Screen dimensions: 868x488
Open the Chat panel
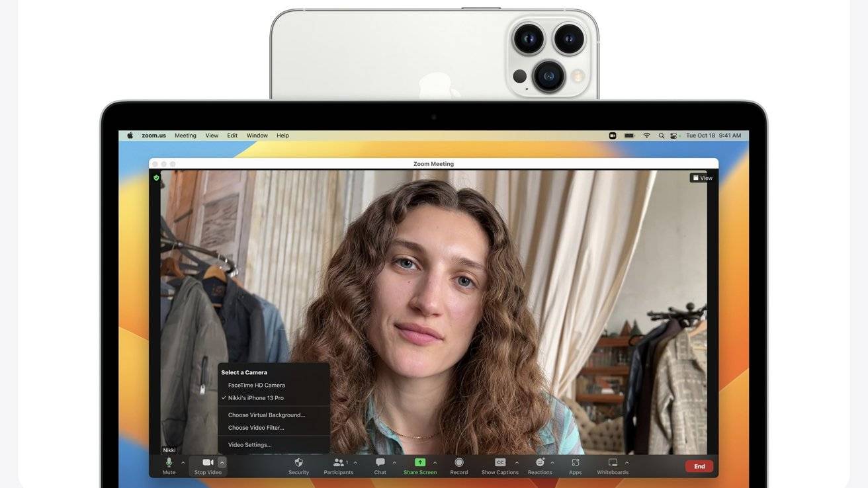tap(380, 466)
